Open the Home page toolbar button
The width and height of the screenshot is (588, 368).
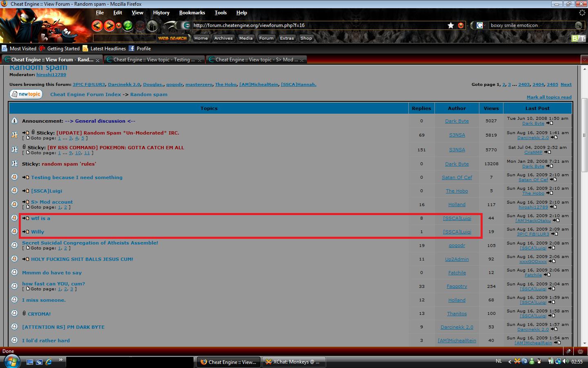click(152, 26)
